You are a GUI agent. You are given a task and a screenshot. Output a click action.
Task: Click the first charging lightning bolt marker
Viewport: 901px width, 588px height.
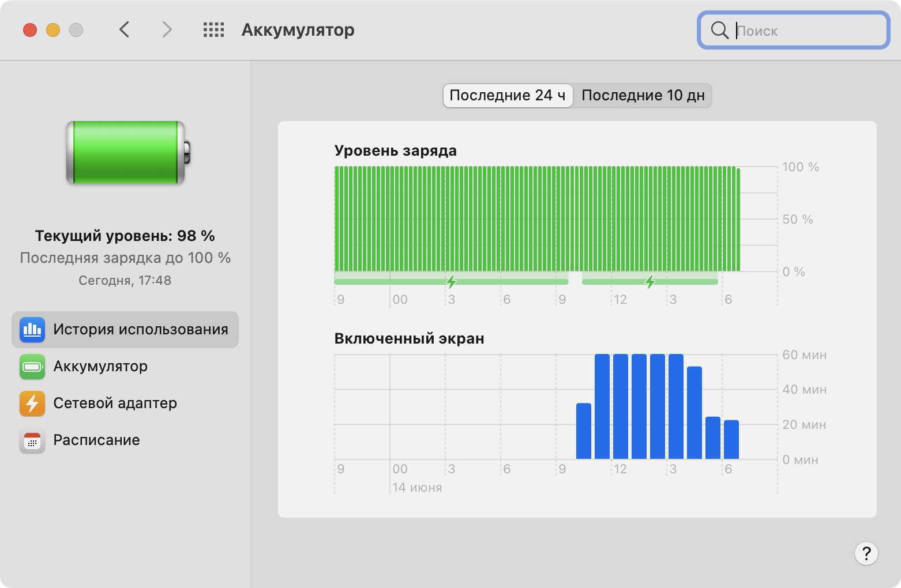click(451, 282)
